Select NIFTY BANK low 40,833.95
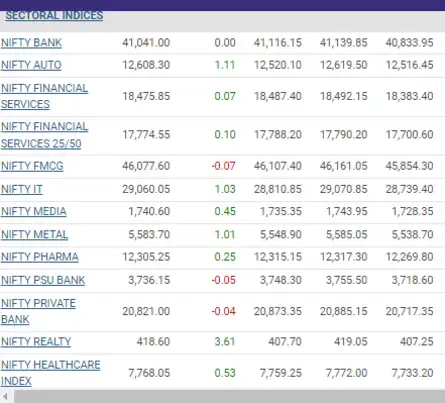This screenshot has width=445, height=403. pyautogui.click(x=410, y=43)
